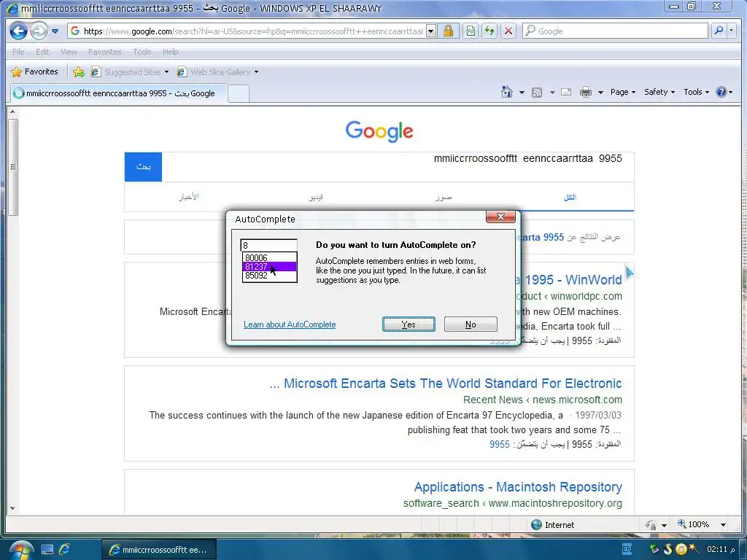Image resolution: width=747 pixels, height=560 pixels.
Task: Refresh the page with the green arrows icon
Action: point(489,31)
